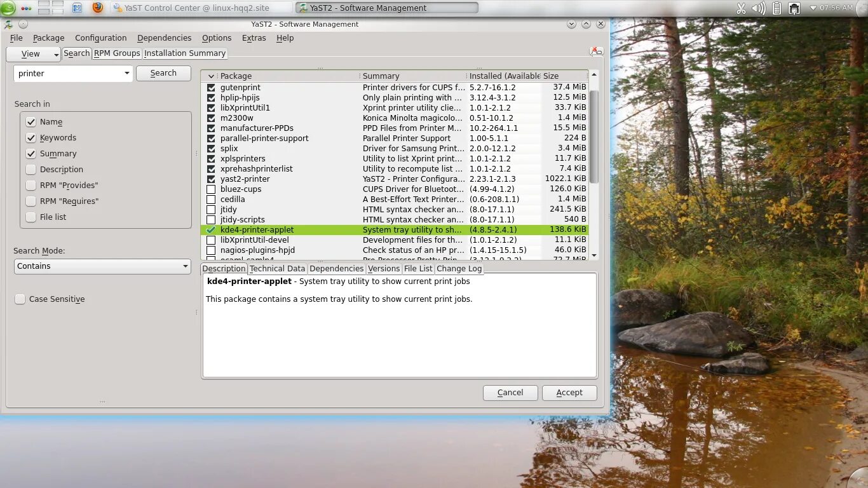Open the Help menu
868x488 pixels.
coord(285,38)
